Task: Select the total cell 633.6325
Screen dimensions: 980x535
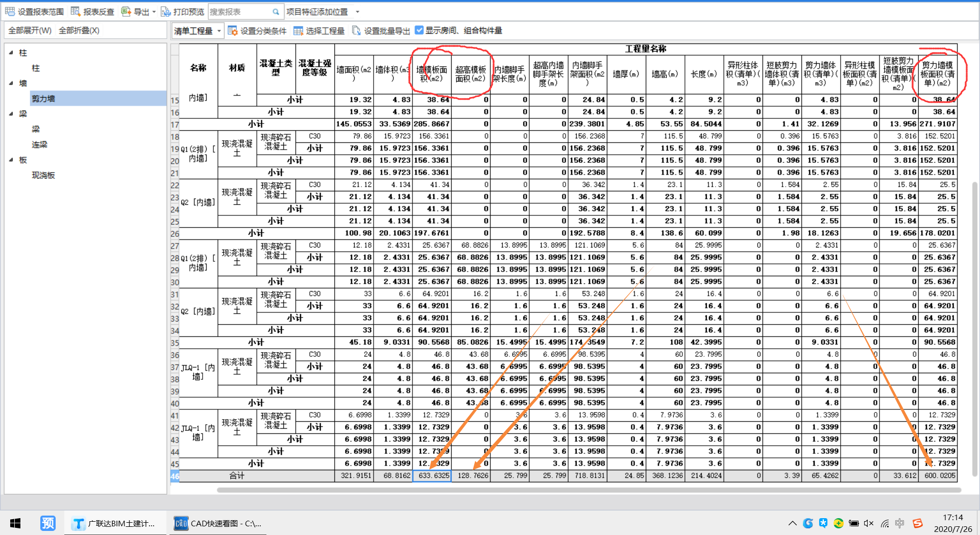Action: tap(432, 476)
